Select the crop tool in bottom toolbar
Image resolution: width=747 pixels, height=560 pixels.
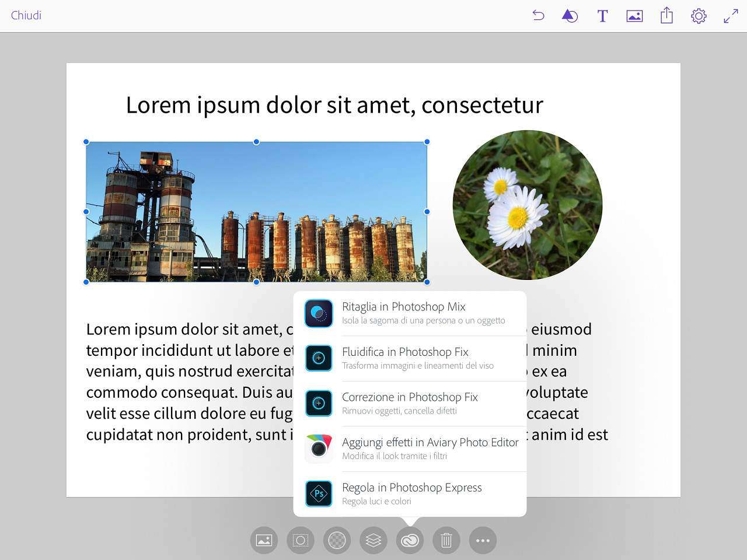pyautogui.click(x=301, y=540)
